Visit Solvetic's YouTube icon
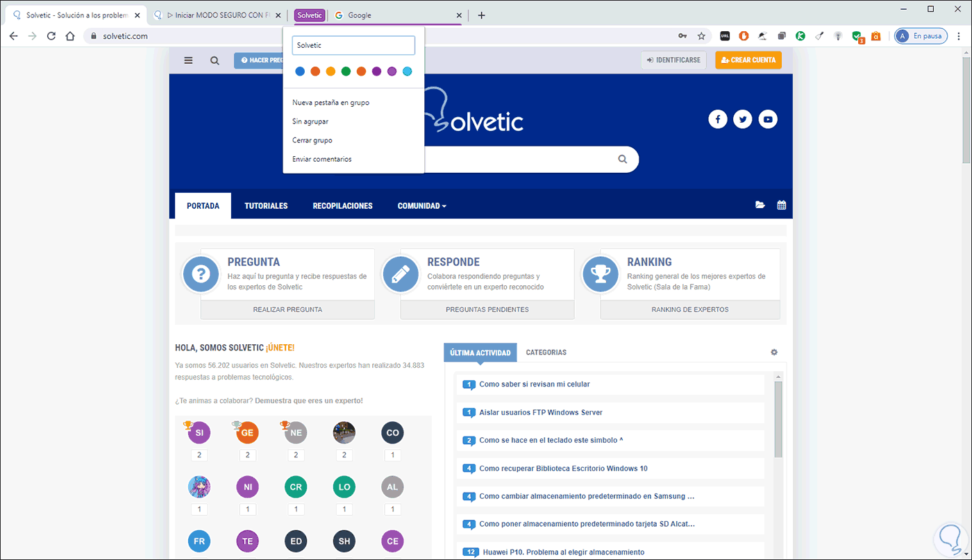Screen dimensions: 972x560 [x=768, y=119]
